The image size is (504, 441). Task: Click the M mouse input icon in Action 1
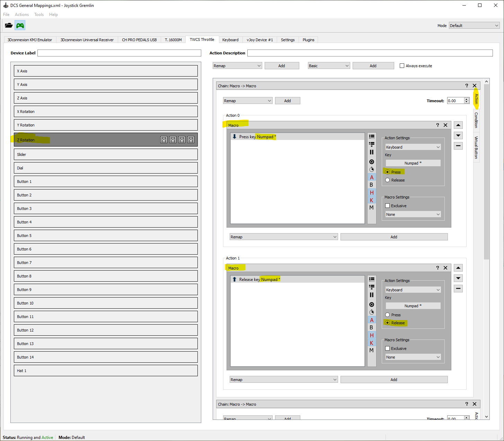tap(372, 350)
